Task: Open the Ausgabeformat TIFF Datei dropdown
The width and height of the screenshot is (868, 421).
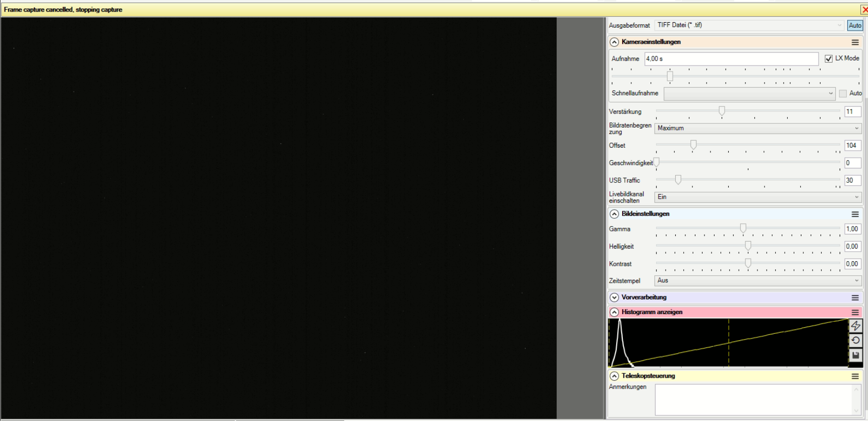Action: pos(749,25)
